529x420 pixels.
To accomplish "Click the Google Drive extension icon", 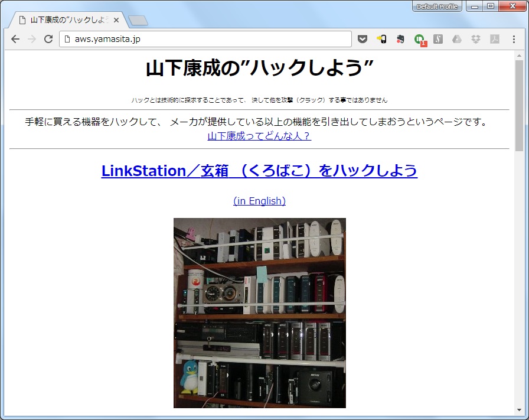I will 457,39.
